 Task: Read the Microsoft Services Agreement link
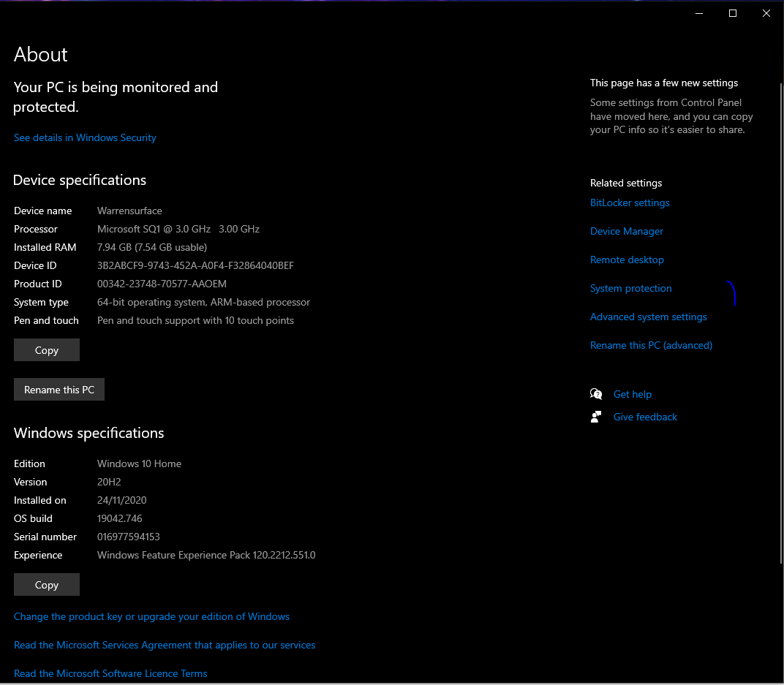coord(165,645)
